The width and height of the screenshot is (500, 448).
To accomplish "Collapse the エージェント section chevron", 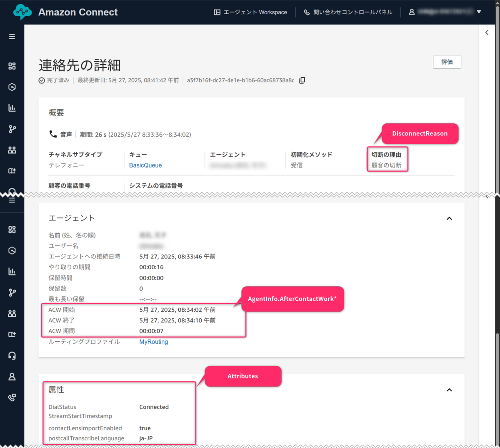I will (x=449, y=218).
